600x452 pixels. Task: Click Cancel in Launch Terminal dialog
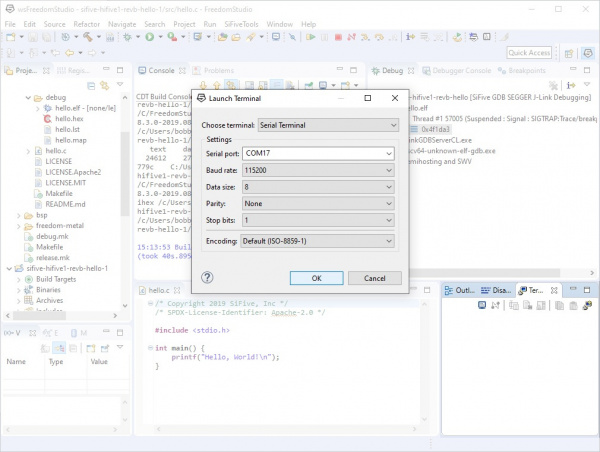click(x=375, y=278)
